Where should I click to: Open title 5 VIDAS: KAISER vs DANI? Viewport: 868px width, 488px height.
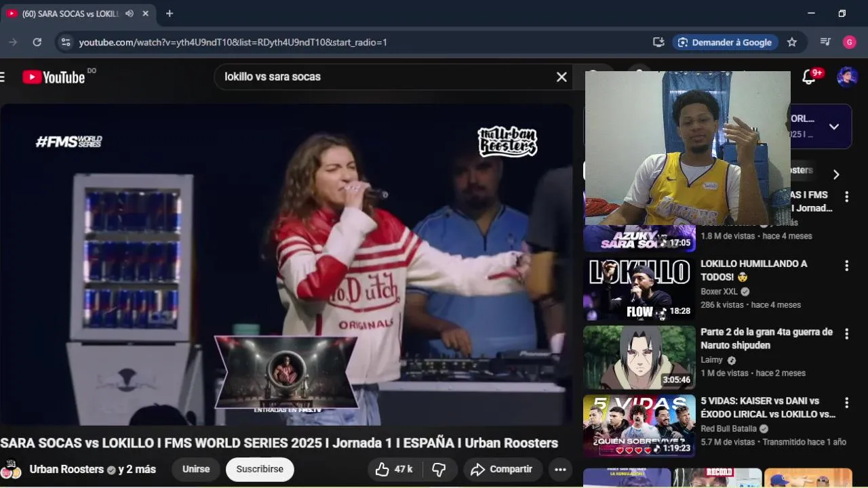768,407
